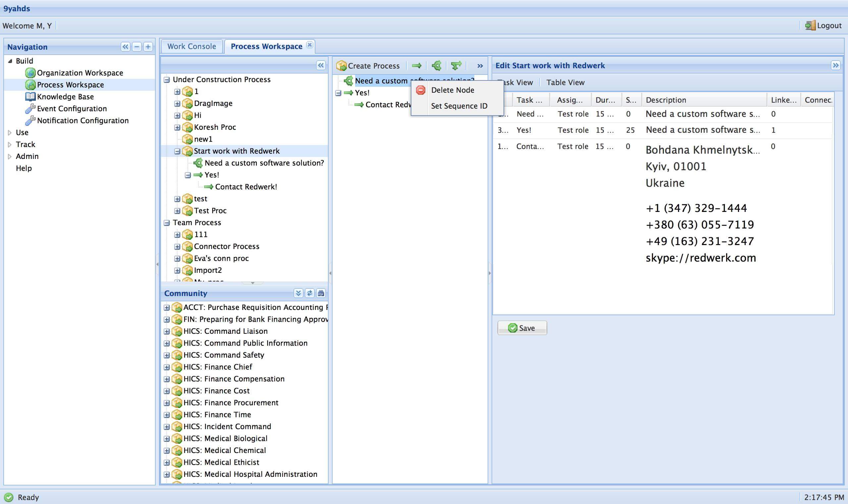Click the green arrow task icon in process toolbar

(416, 66)
